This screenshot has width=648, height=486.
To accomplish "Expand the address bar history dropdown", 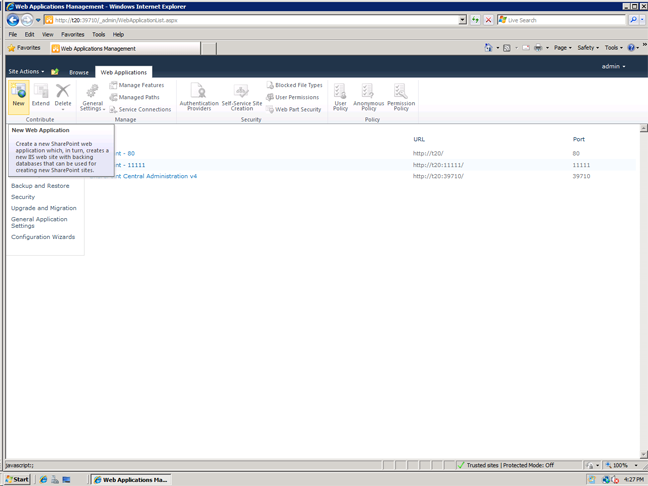I will 462,20.
